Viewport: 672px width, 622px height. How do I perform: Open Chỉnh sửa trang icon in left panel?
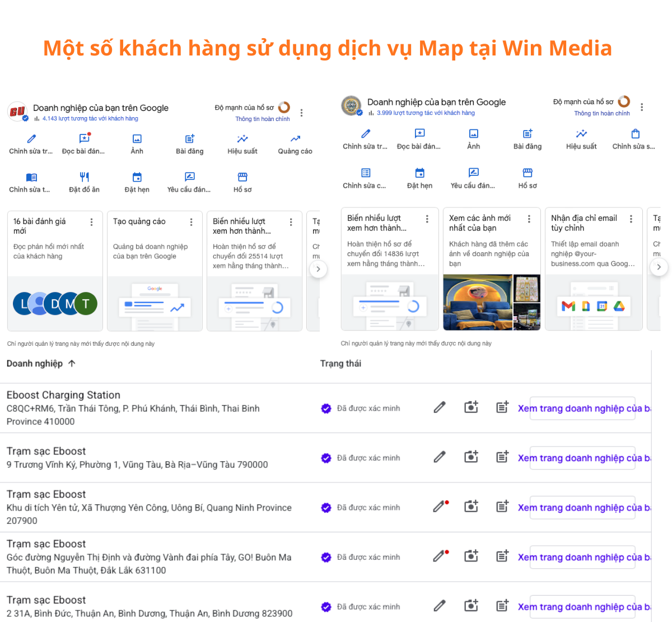pyautogui.click(x=31, y=138)
